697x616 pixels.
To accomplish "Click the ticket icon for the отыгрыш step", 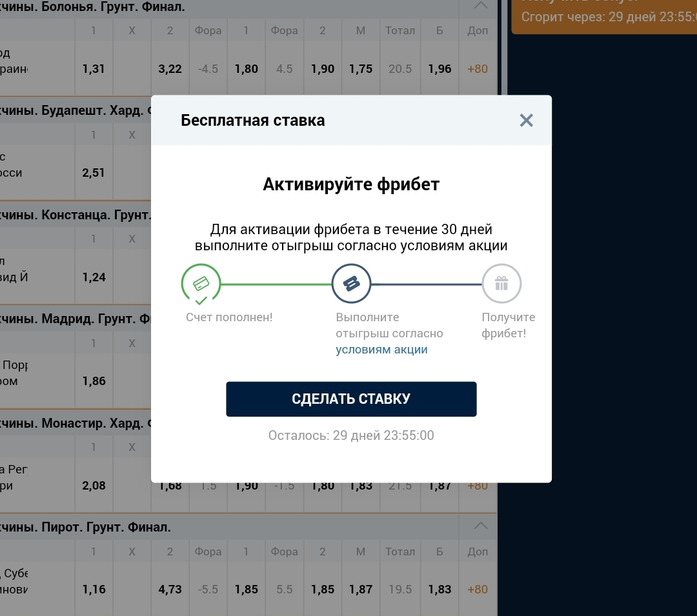I will (351, 284).
